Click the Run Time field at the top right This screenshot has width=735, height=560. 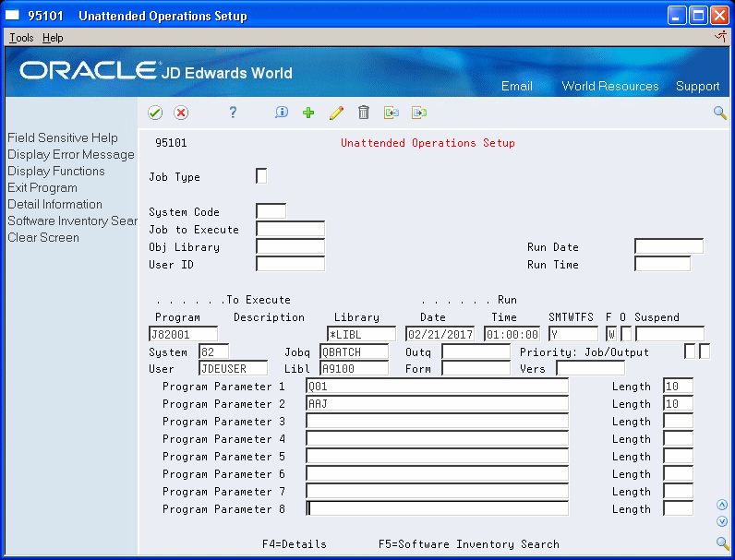tap(662, 264)
